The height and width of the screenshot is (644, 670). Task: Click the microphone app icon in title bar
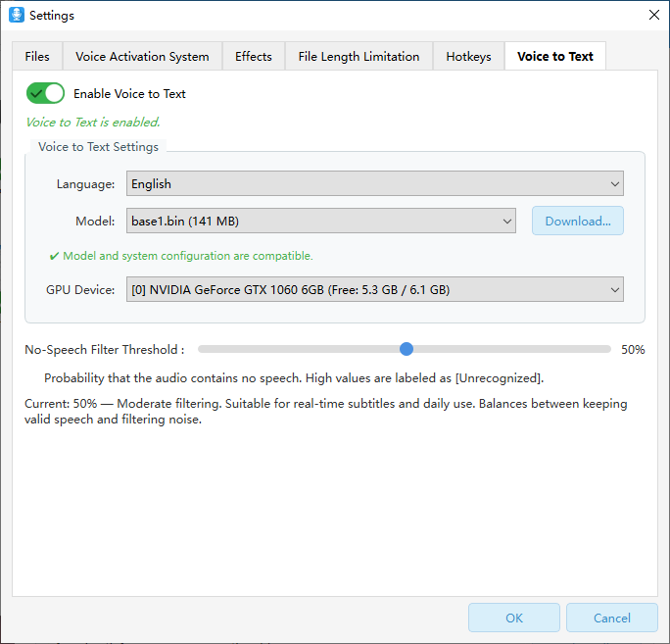tap(17, 15)
